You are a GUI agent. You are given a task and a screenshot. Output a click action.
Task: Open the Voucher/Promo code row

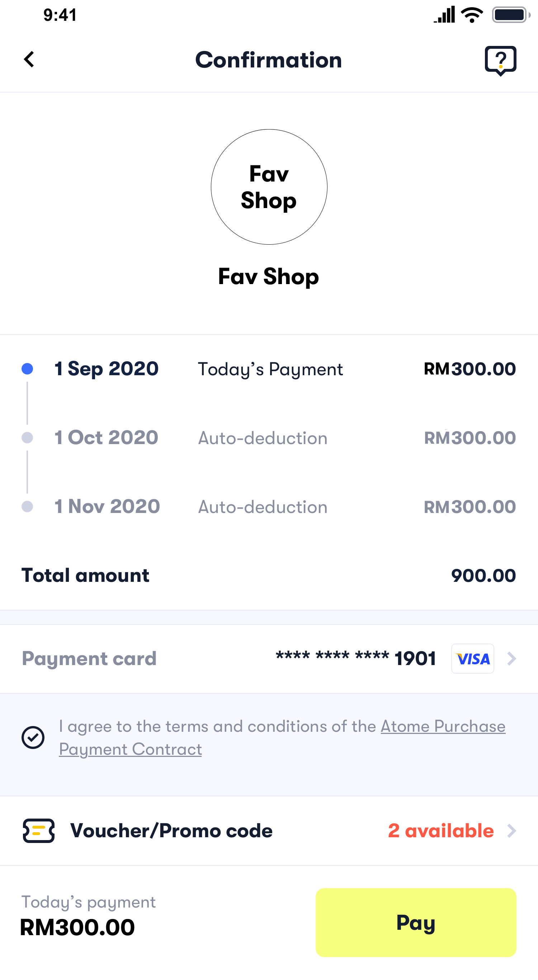pos(171,830)
